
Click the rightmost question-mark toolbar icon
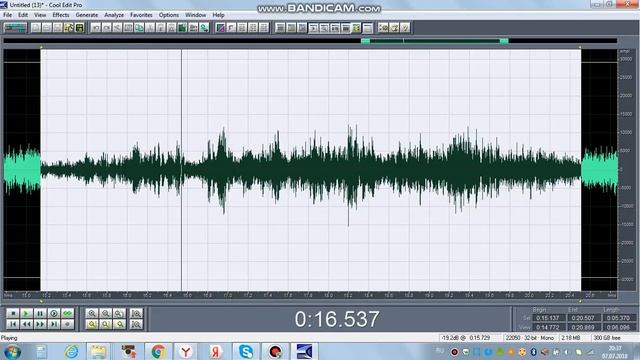click(x=405, y=28)
